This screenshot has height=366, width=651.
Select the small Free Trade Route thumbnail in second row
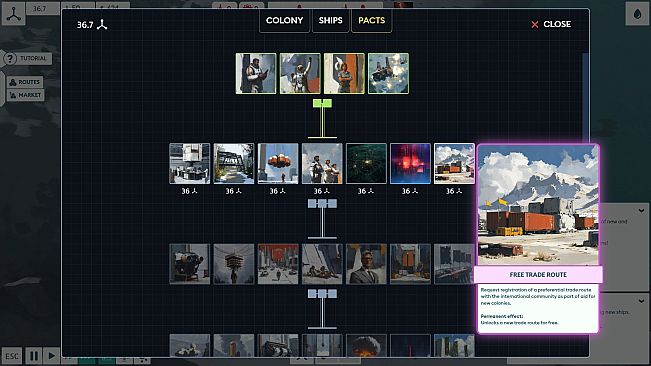(454, 163)
